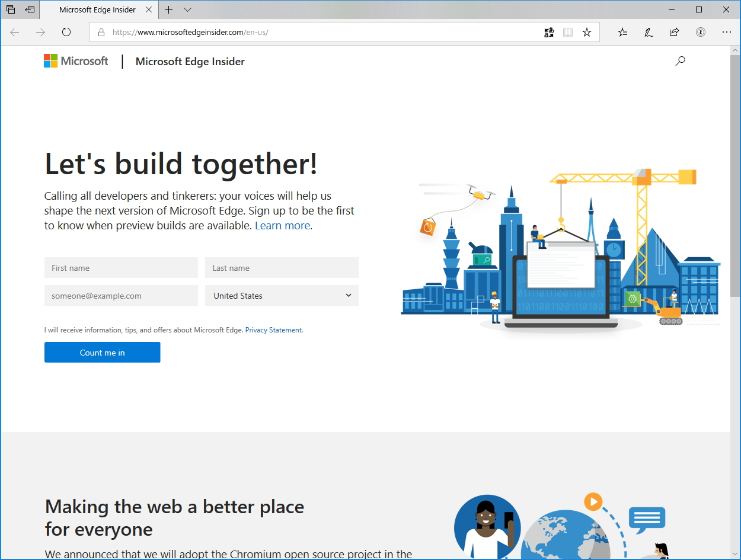The image size is (741, 560).
Task: Reload the page with the refresh icon
Action: 66,33
